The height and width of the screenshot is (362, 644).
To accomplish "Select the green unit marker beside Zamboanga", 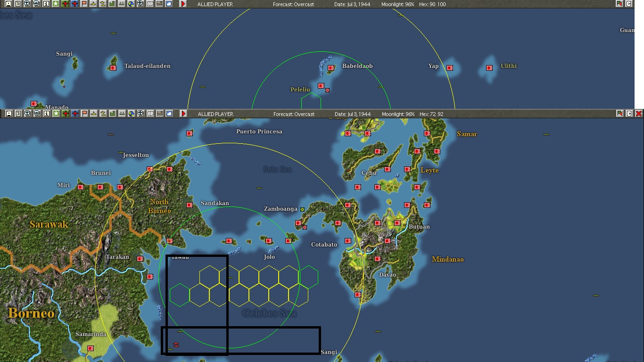I will pyautogui.click(x=302, y=209).
